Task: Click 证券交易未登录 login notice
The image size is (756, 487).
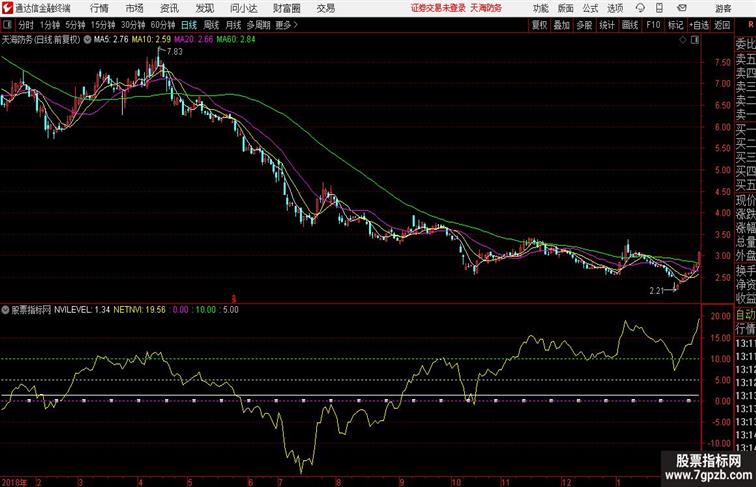Action: pos(438,8)
